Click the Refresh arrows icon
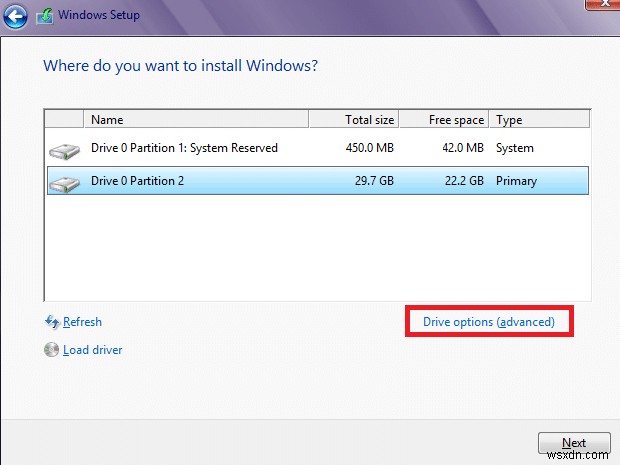The height and width of the screenshot is (465, 620). 52,322
